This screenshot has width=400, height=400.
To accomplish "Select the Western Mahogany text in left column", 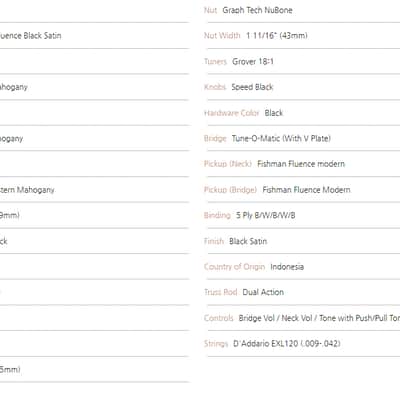I will [x=27, y=190].
